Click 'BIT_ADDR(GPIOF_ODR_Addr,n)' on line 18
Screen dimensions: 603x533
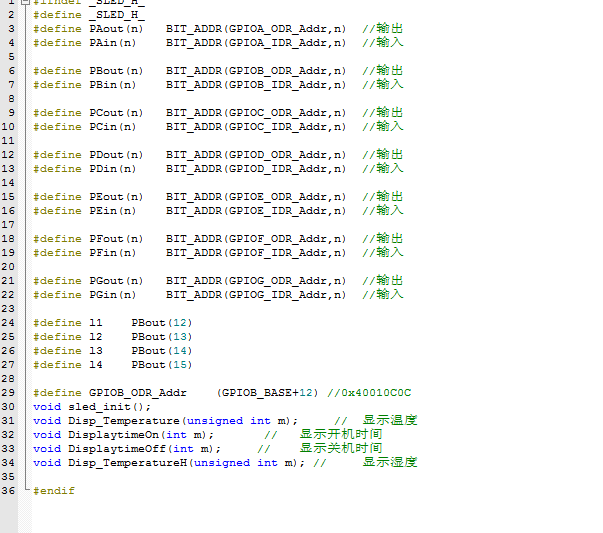click(256, 239)
